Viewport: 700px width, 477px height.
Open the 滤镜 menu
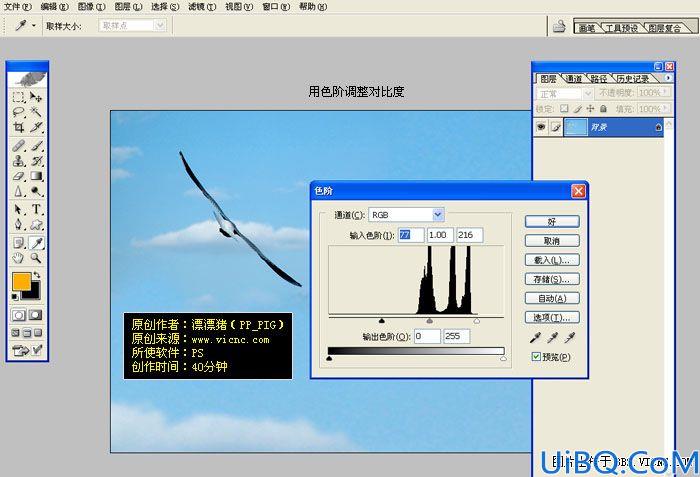202,7
